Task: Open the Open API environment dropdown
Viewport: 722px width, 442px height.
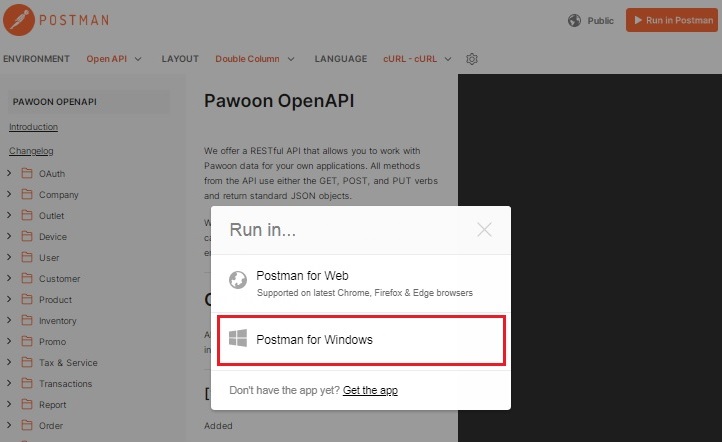Action: click(x=114, y=59)
